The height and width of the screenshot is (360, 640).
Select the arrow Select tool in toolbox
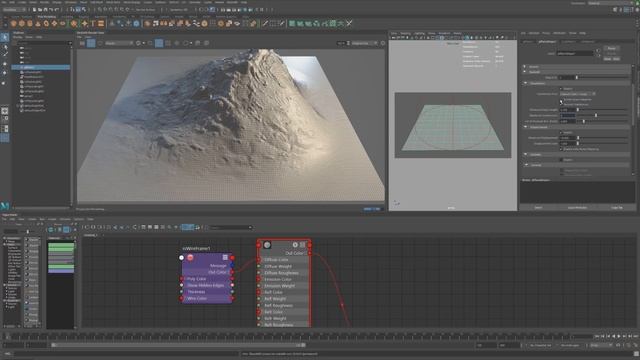5,38
